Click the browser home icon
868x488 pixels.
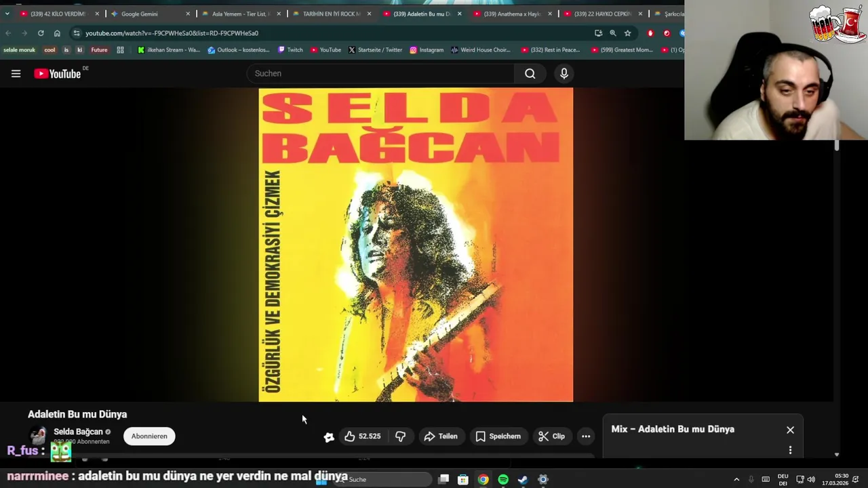pos(57,33)
